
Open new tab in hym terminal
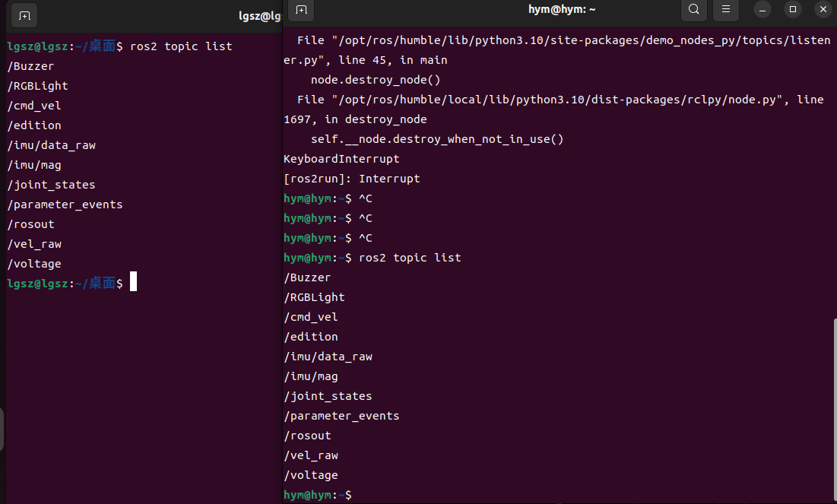pyautogui.click(x=302, y=10)
